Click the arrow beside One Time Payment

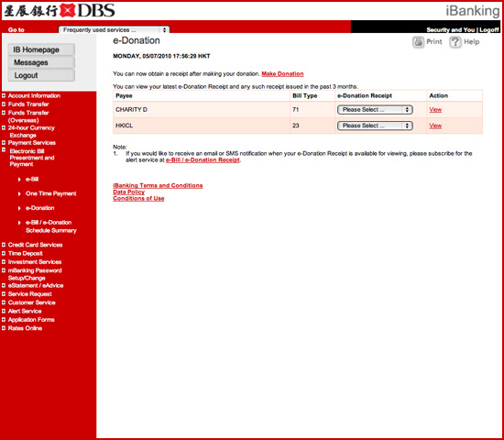click(x=19, y=193)
